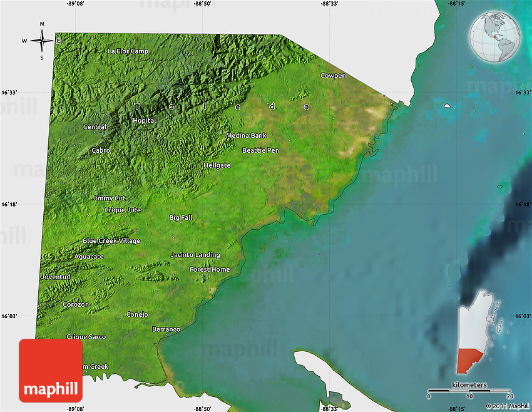The height and width of the screenshot is (412, 532).
Task: Select the Jimmy Cut place label
Action: pos(109,198)
